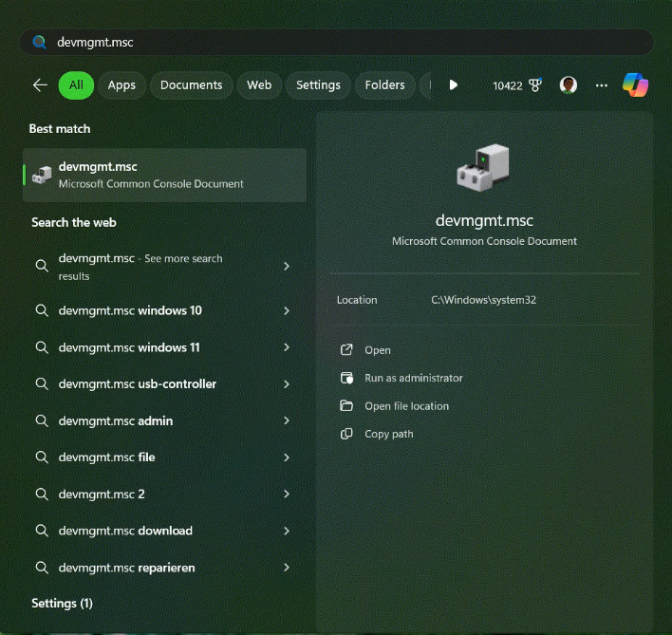Choose Open file location
The width and height of the screenshot is (672, 635).
(407, 406)
